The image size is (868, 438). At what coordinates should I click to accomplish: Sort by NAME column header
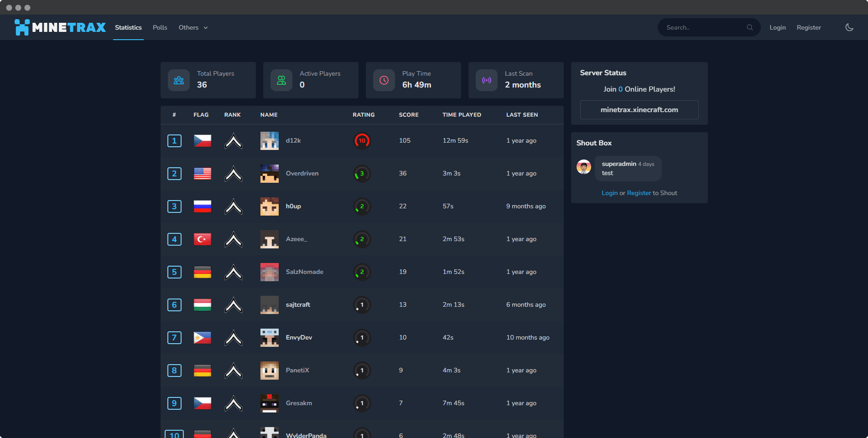click(269, 115)
